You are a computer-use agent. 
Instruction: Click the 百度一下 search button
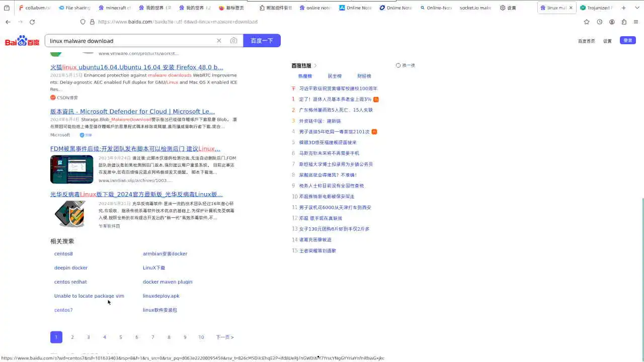(x=262, y=41)
